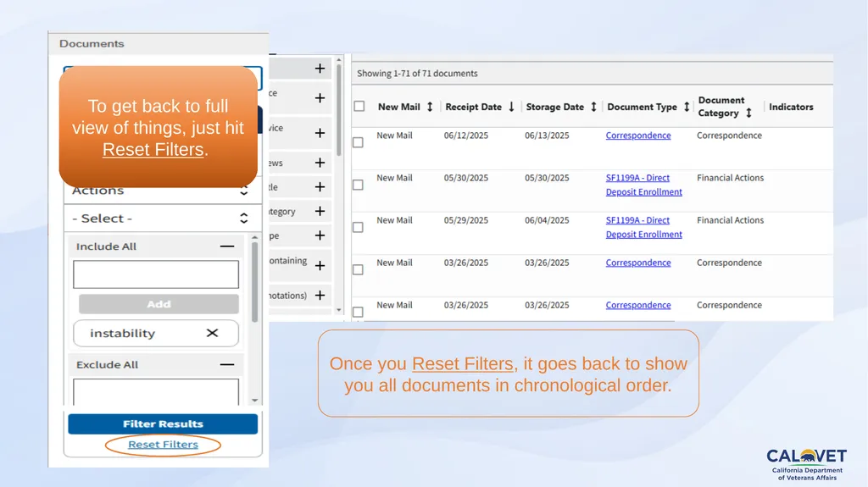Sort by the Document Type arrows
This screenshot has height=487, width=868.
(x=687, y=107)
